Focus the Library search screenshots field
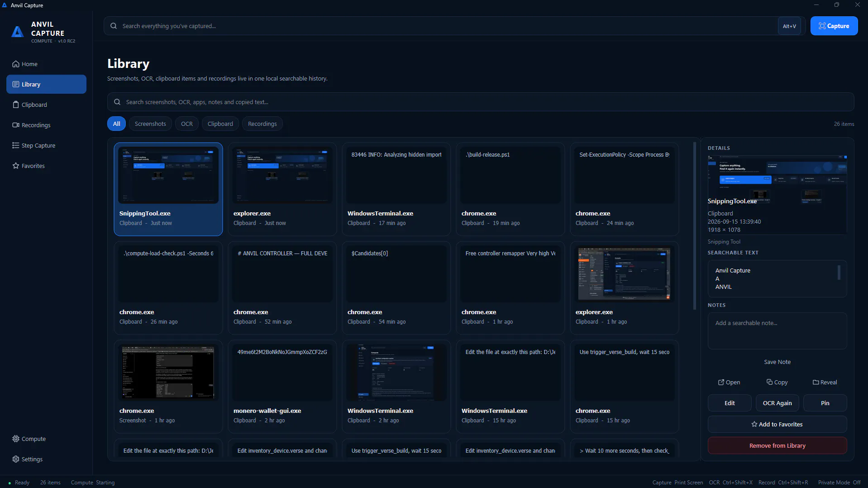The image size is (868, 488). (481, 102)
